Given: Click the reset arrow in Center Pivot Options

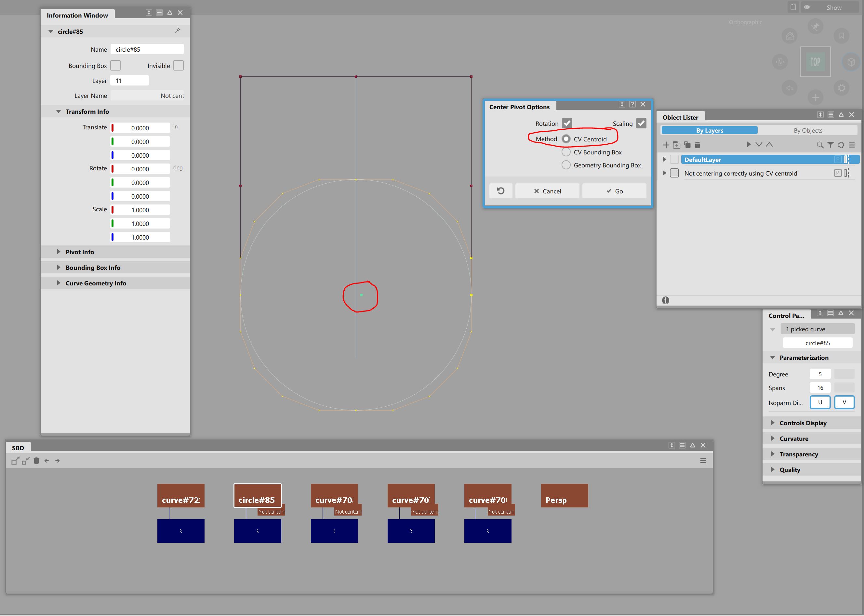Looking at the screenshot, I should tap(500, 191).
